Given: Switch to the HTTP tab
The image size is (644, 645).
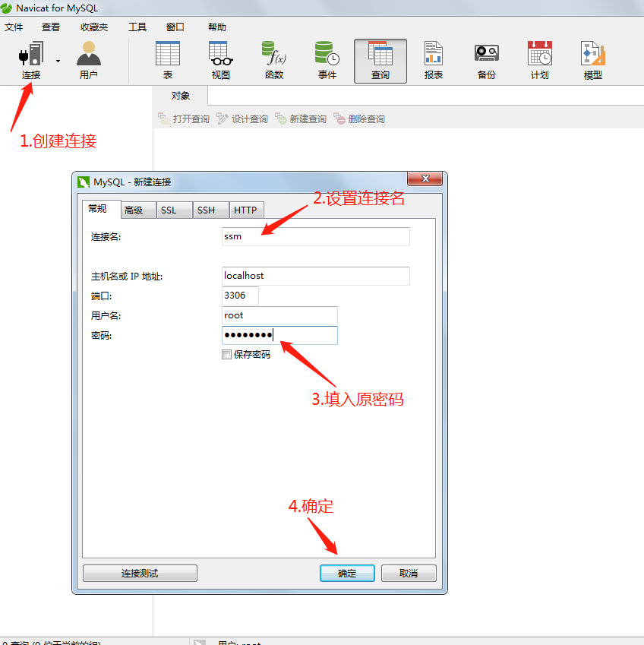Looking at the screenshot, I should click(x=245, y=210).
